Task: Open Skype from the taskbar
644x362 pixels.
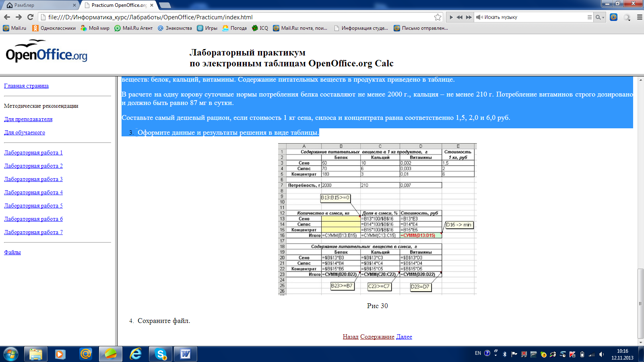Action: (x=161, y=354)
